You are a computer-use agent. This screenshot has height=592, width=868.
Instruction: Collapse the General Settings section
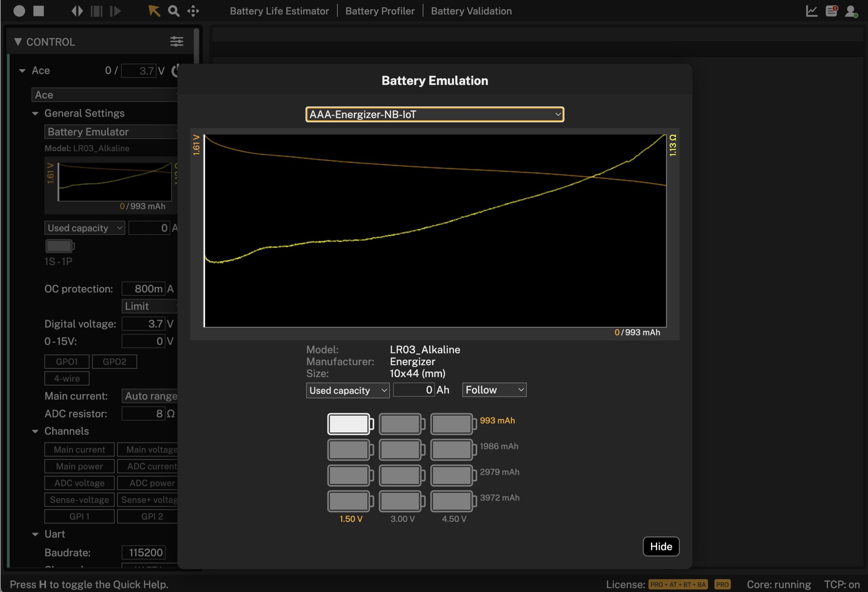click(36, 113)
